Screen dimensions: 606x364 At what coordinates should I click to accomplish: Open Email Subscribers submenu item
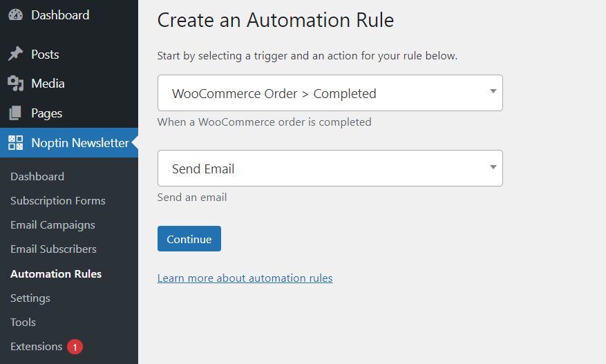coord(53,249)
